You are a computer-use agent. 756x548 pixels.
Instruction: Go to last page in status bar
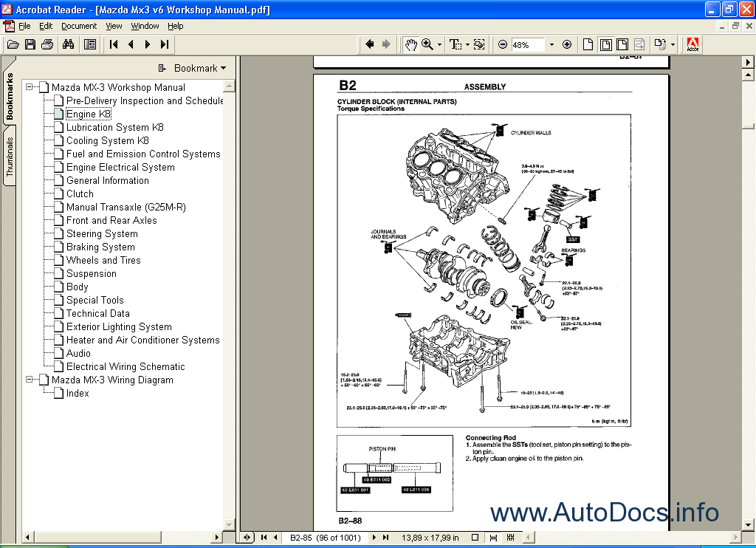[x=385, y=538]
